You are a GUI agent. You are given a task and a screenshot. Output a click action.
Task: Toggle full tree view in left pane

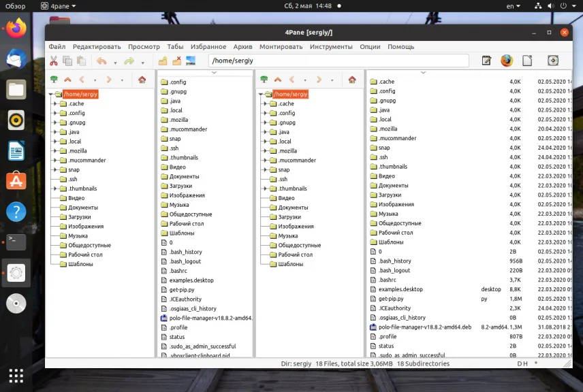54,80
